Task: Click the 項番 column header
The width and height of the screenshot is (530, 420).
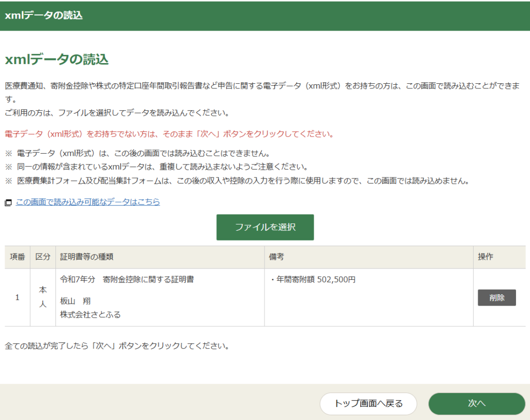Action: click(x=18, y=257)
